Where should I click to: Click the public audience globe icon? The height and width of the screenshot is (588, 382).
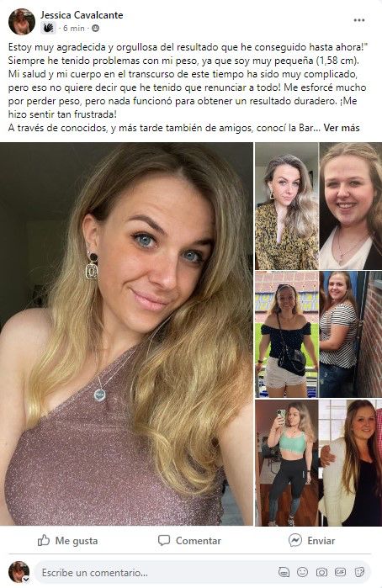[96, 28]
